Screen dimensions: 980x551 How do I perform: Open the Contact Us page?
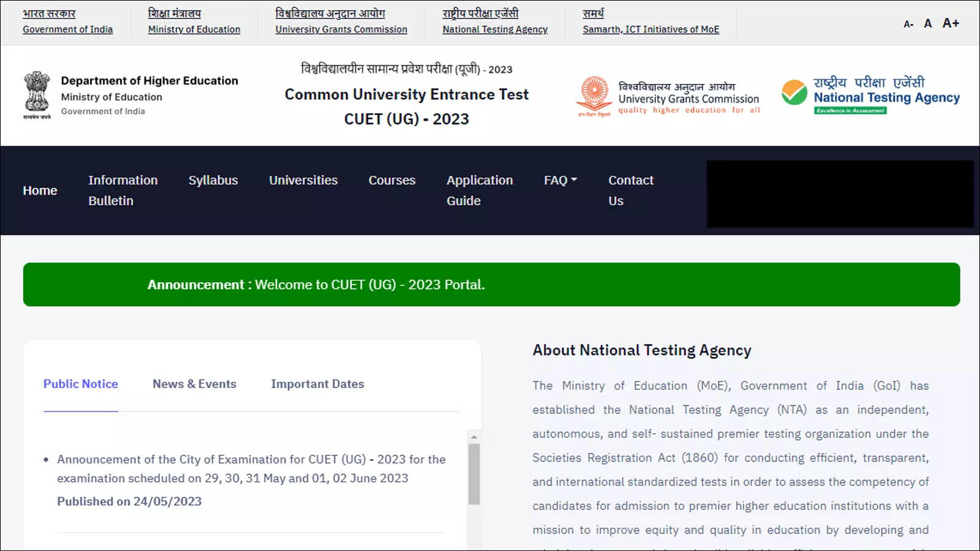click(x=631, y=190)
